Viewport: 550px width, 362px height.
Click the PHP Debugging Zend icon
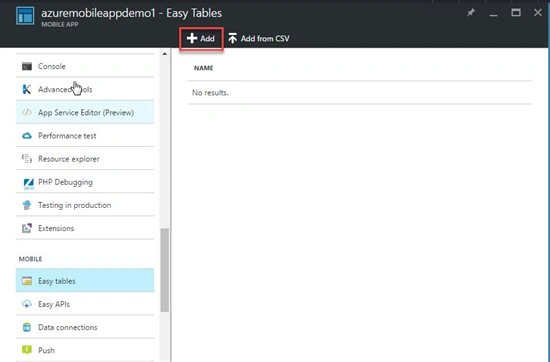(28, 183)
